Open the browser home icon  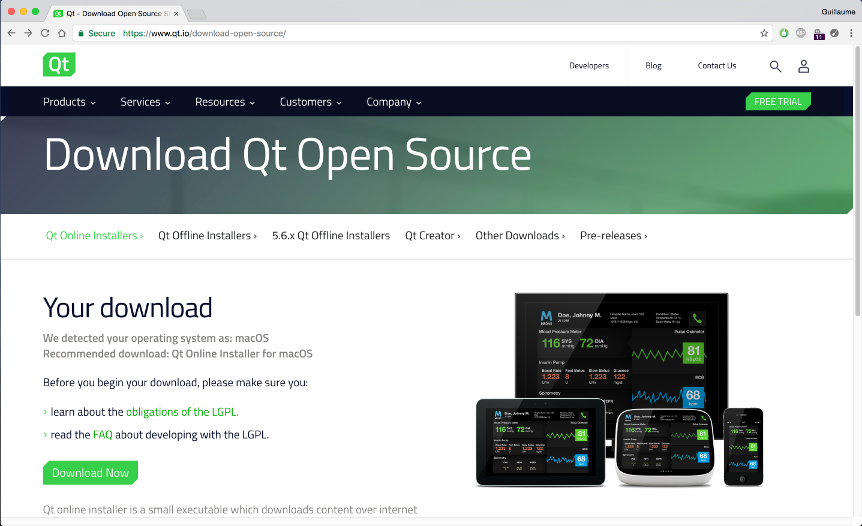62,33
